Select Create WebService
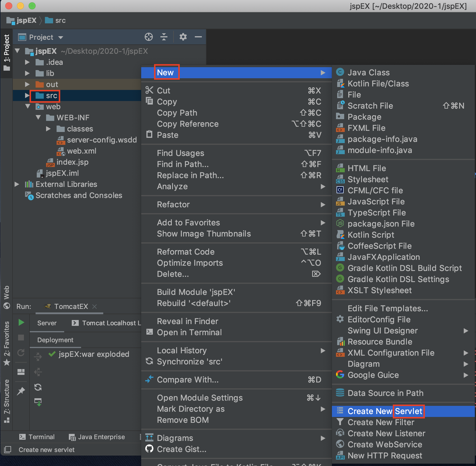The width and height of the screenshot is (476, 466). tap(404, 444)
